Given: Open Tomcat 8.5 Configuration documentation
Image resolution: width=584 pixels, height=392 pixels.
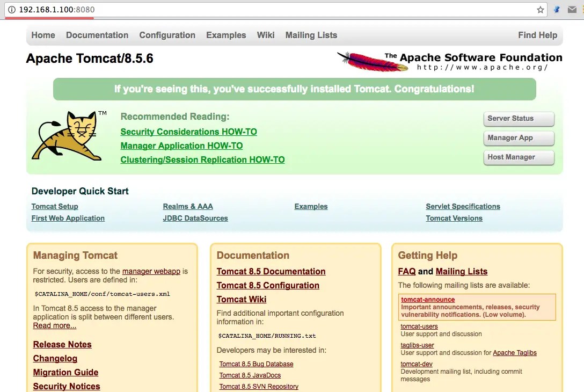Looking at the screenshot, I should click(268, 285).
